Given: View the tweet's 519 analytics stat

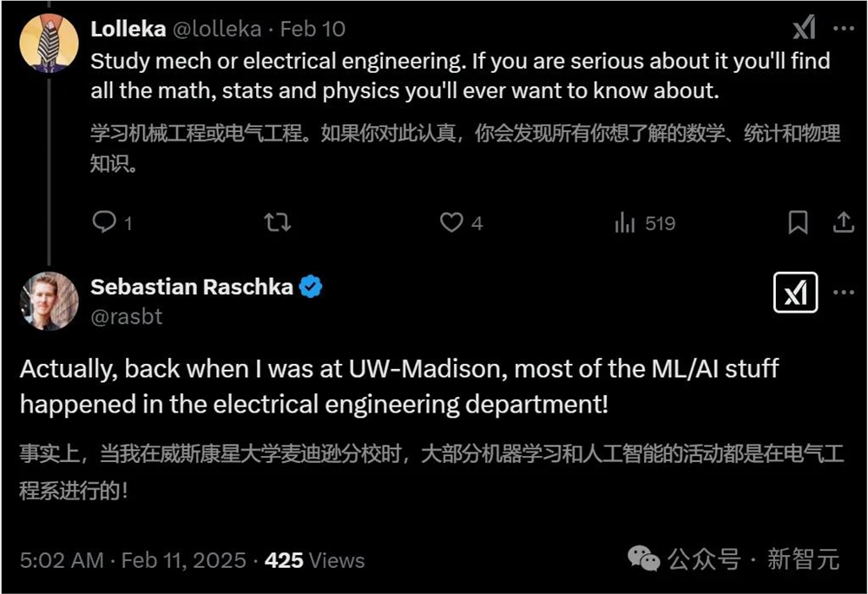Looking at the screenshot, I should point(642,223).
